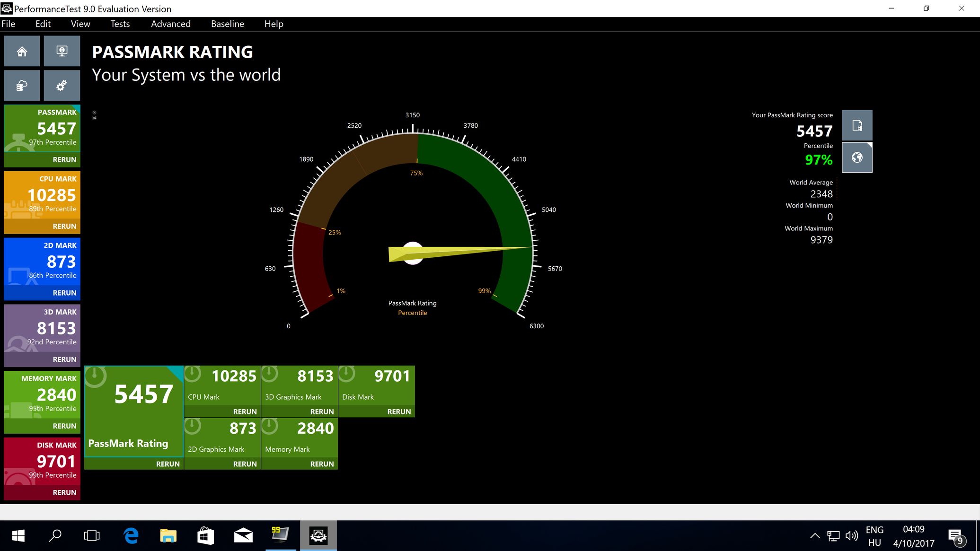
Task: Click RERUN under bottom Disk Mark tile
Action: [x=399, y=412]
